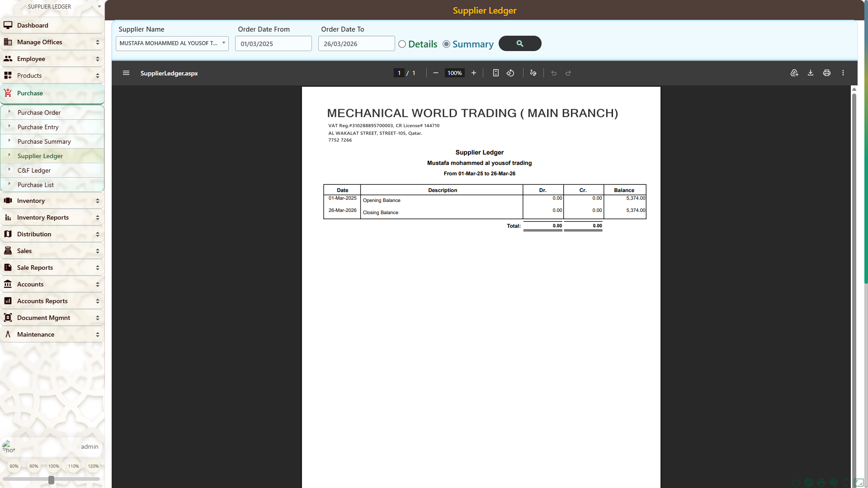The height and width of the screenshot is (488, 868).
Task: Rotate the PDF page counterclockwise
Action: click(x=510, y=73)
